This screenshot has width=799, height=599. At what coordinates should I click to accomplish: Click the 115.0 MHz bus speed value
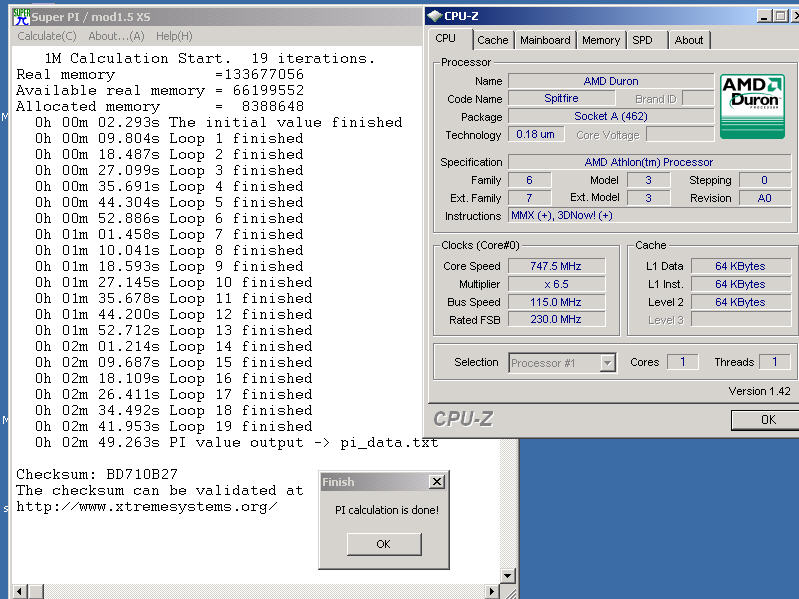tap(556, 302)
